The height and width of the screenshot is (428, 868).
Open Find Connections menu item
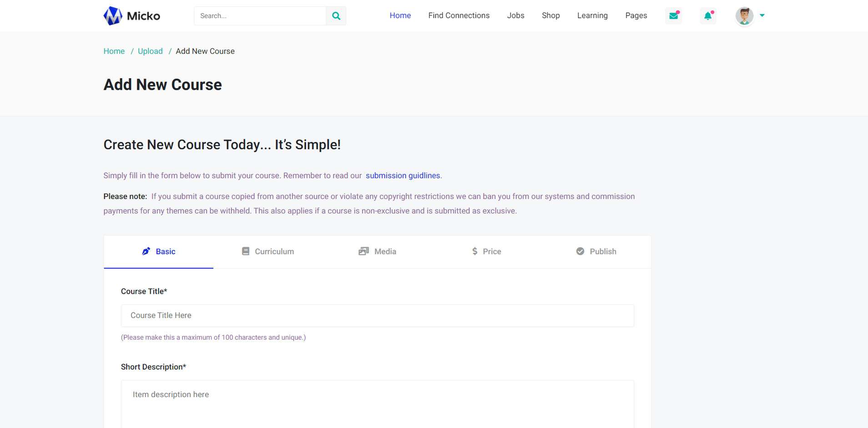click(x=459, y=15)
